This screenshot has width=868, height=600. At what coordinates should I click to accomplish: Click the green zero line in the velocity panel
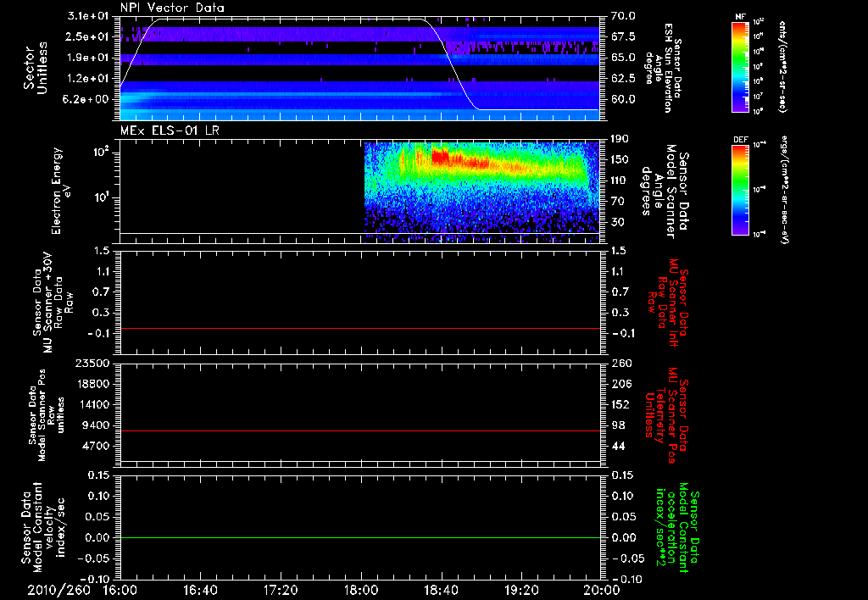click(360, 537)
